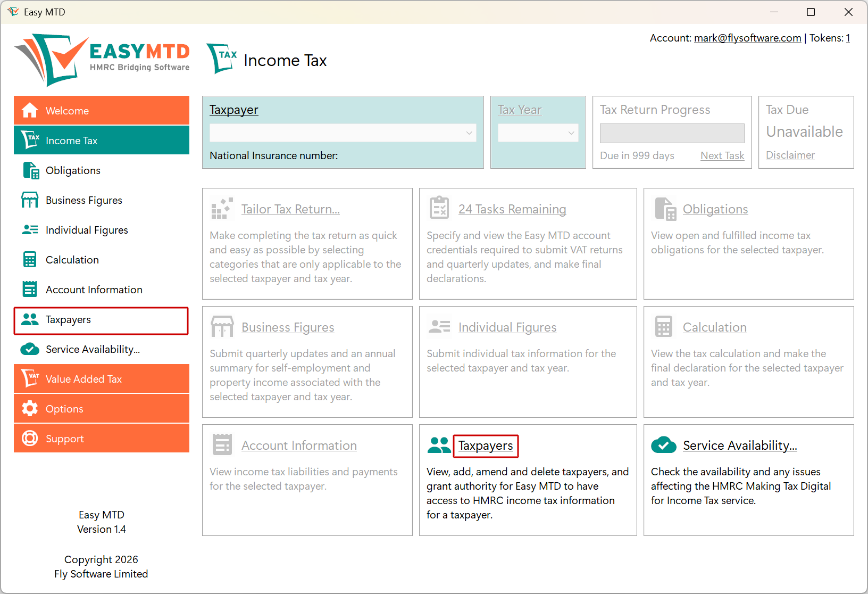
Task: Click the Taxpayers tile people icon
Action: 439,445
